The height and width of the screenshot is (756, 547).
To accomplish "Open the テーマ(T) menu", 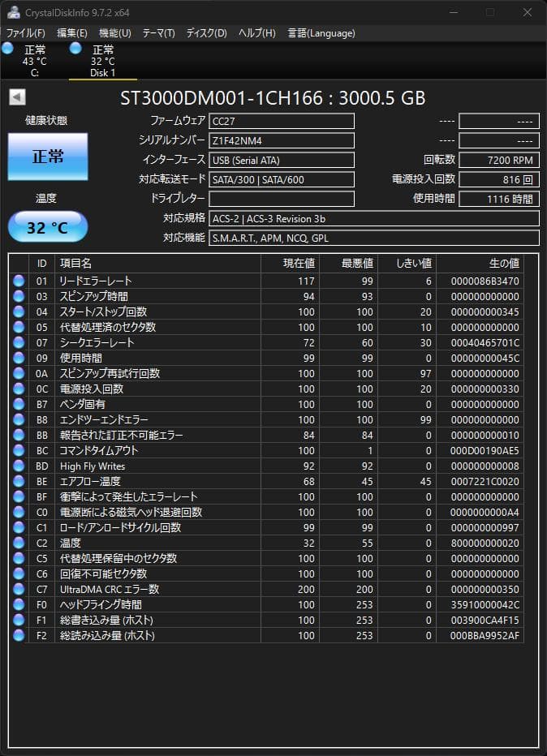I will (x=158, y=32).
